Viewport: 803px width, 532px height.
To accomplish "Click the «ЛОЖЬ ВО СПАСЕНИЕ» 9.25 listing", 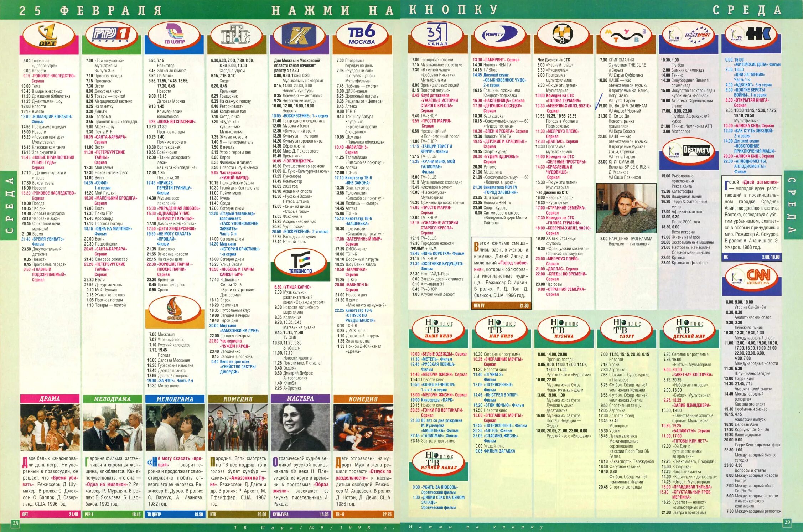I will pos(172,122).
